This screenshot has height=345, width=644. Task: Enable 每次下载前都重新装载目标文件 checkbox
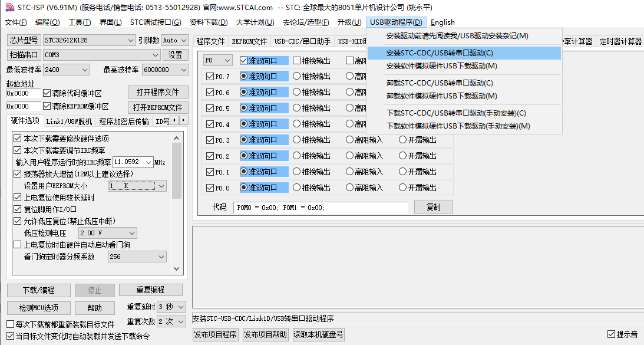pos(10,324)
